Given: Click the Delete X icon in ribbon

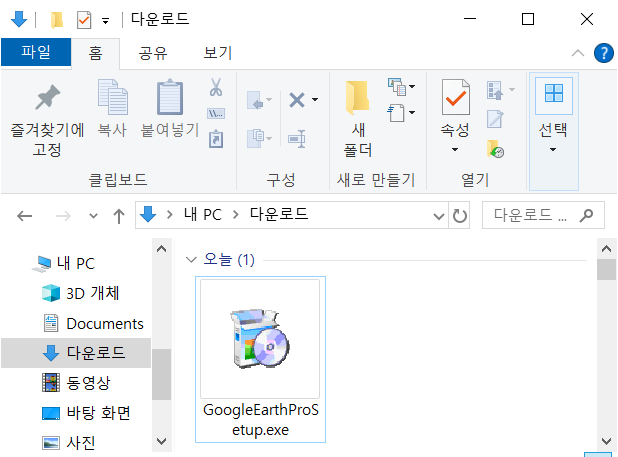Looking at the screenshot, I should pos(297,100).
